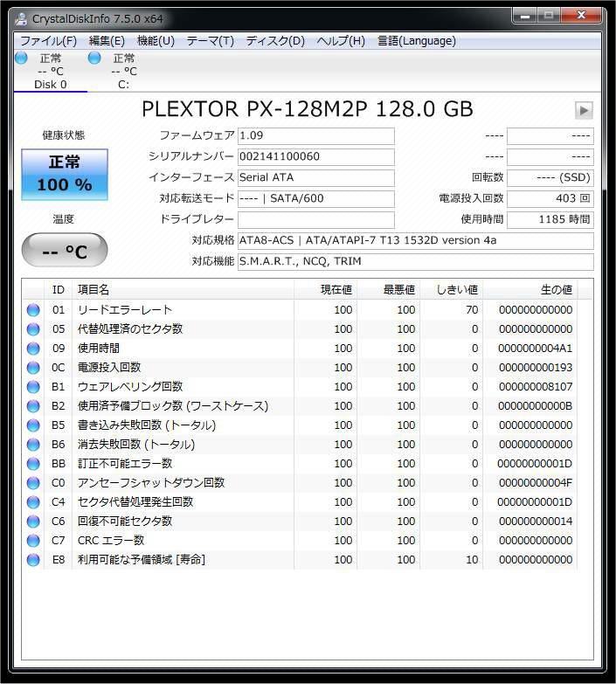Select raw value 00000000004F
616x684 pixels.
click(x=536, y=483)
